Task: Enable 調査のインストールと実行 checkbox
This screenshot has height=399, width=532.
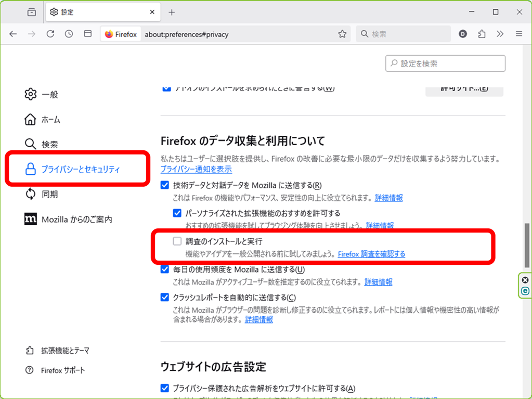Action: point(177,241)
